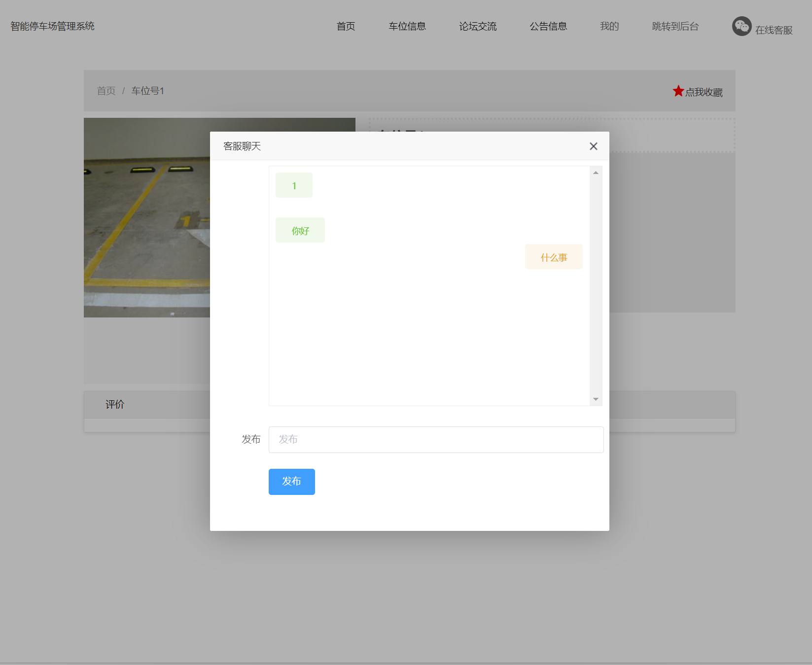Viewport: 812px width, 665px height.
Task: Click scrollbar up arrow in chat
Action: (x=596, y=173)
